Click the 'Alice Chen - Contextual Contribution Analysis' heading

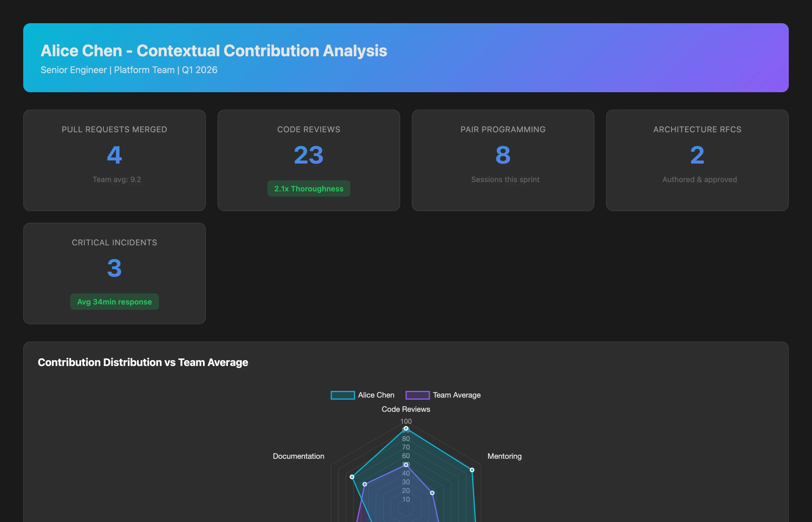tap(214, 51)
